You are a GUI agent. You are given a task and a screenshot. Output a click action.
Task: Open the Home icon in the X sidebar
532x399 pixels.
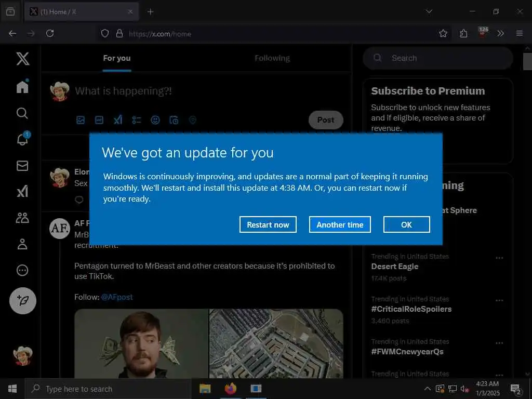(x=22, y=87)
